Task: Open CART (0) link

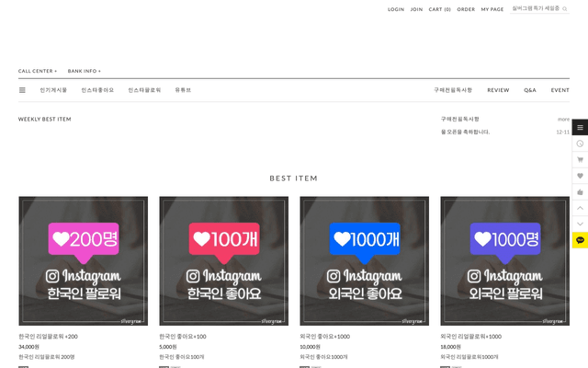Action: [439, 9]
